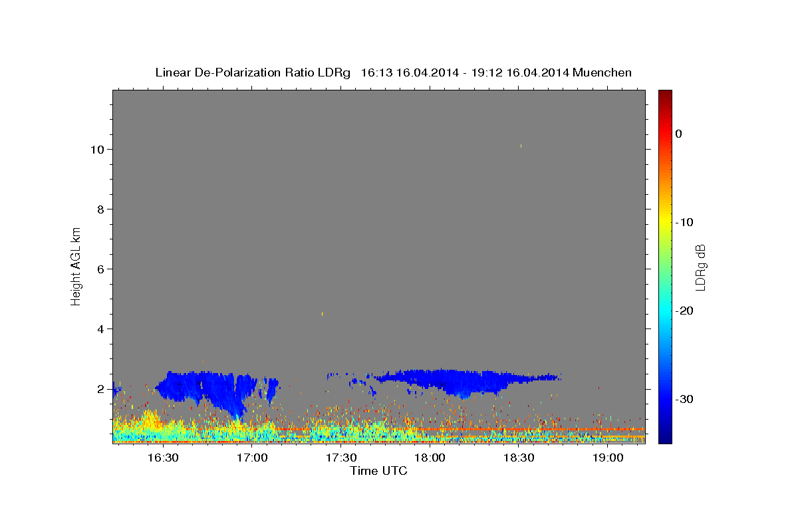Viewport: 798px width, 532px height.
Task: Click the colorbar value 0
Action: tap(678, 134)
